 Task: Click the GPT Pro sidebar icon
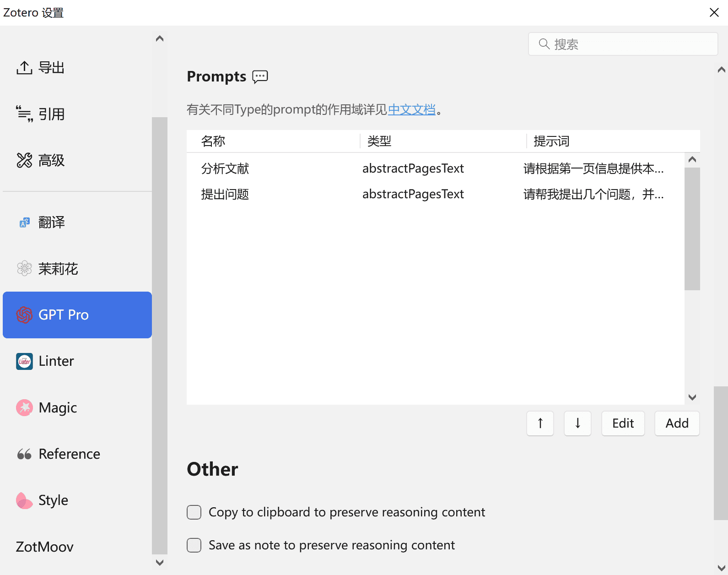pos(24,315)
